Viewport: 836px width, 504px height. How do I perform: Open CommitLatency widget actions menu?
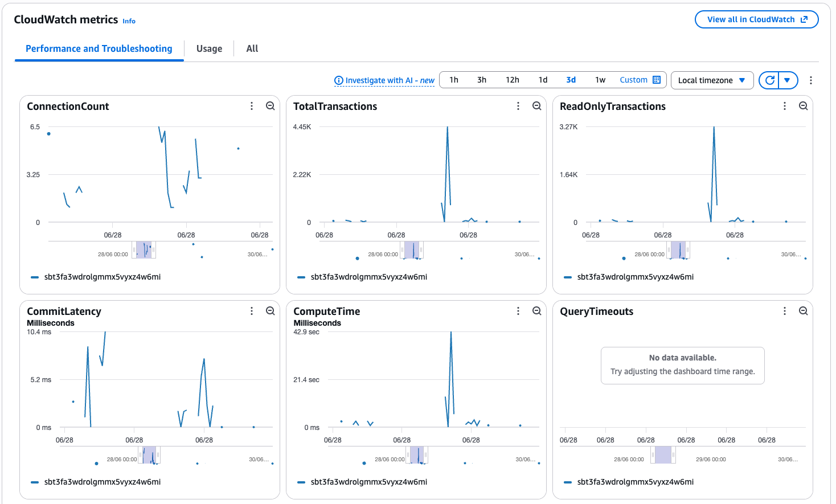(x=252, y=311)
